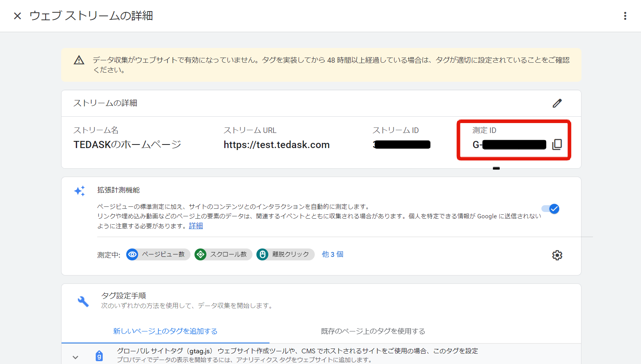Click the wrench tag setup icon
The height and width of the screenshot is (364, 641).
tap(83, 301)
